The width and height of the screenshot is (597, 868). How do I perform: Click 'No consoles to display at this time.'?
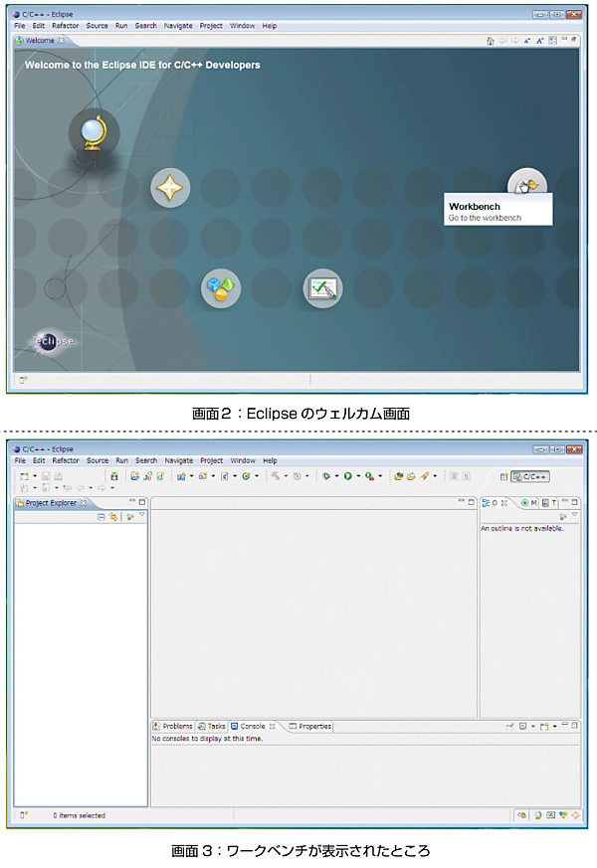[207, 739]
